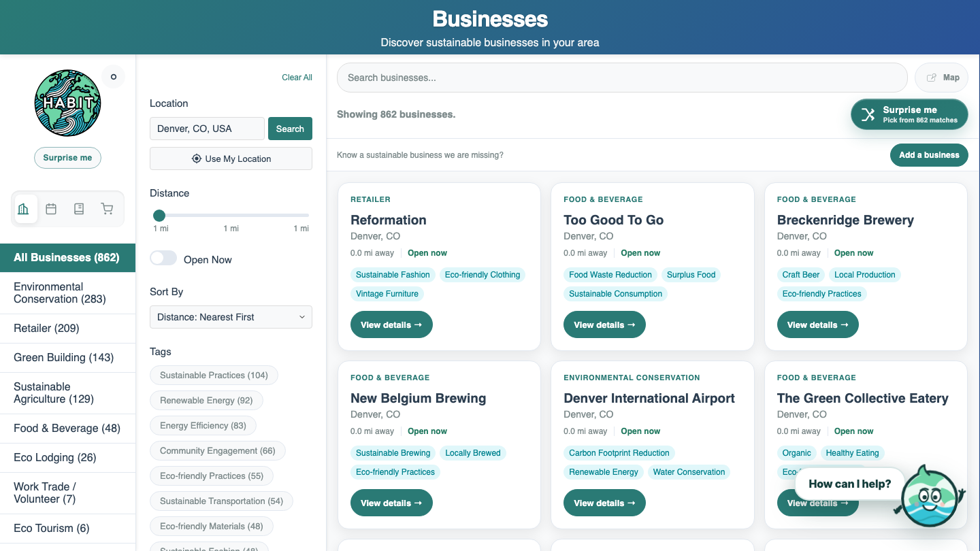The image size is (980, 551).
Task: Click the Local Production tag
Action: (x=865, y=275)
